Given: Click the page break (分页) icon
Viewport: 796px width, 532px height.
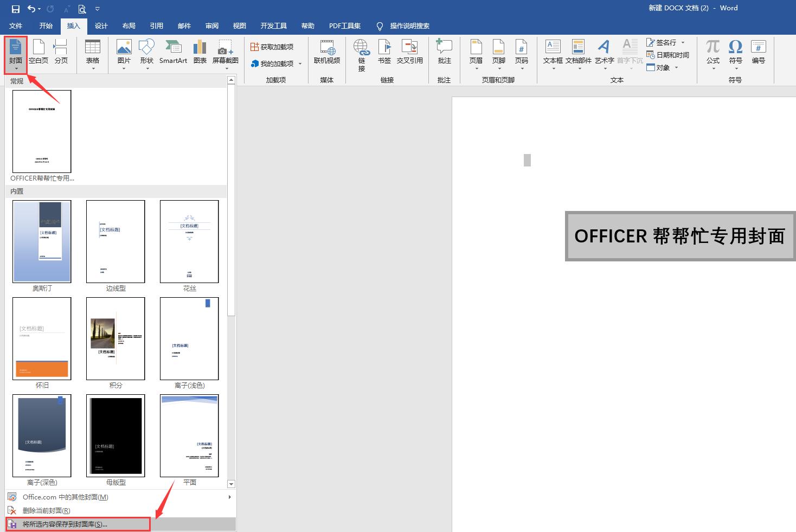Looking at the screenshot, I should 61,52.
